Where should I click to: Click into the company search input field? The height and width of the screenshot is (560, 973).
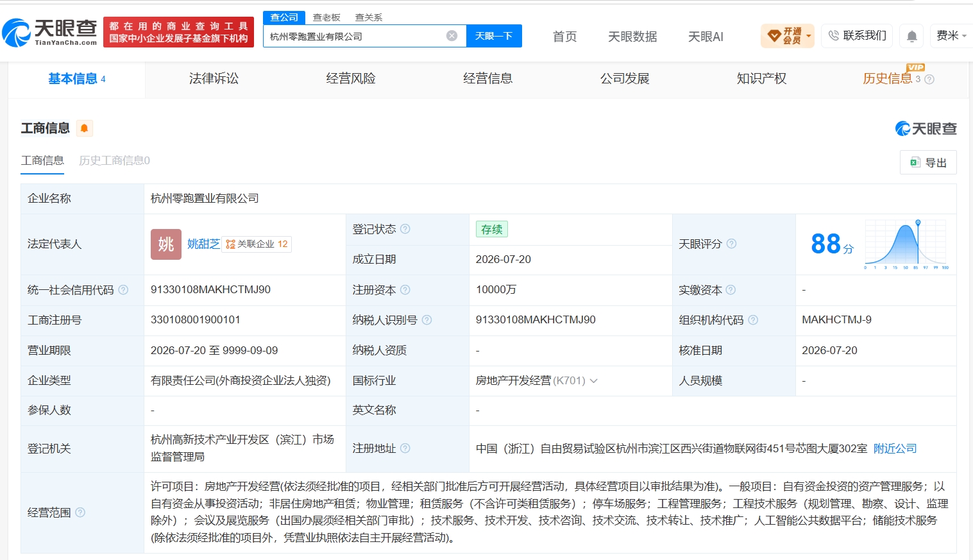tap(356, 37)
